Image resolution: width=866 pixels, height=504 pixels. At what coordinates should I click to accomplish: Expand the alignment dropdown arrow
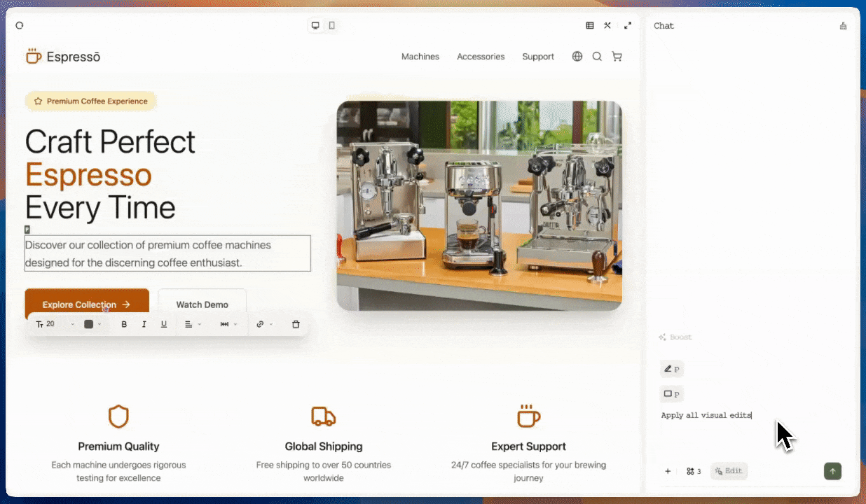(x=200, y=324)
